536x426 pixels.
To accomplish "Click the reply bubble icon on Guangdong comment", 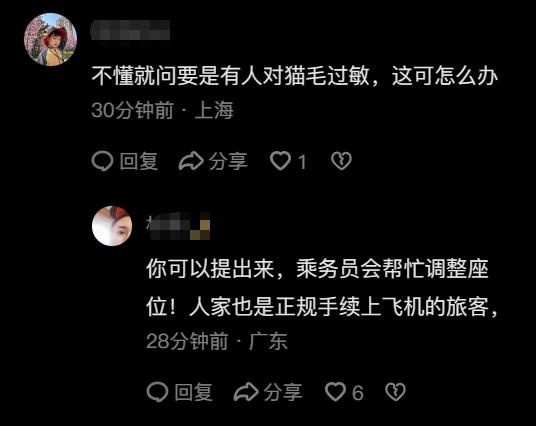I will (x=157, y=392).
